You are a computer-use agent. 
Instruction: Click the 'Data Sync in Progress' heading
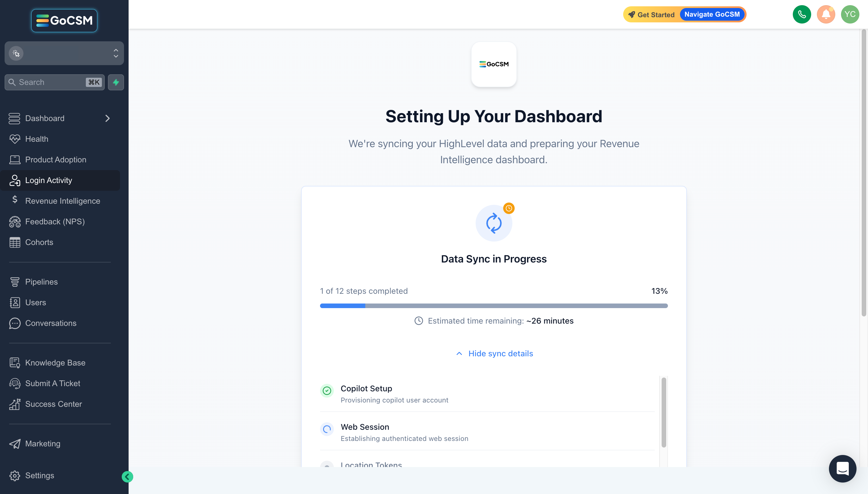(x=494, y=259)
